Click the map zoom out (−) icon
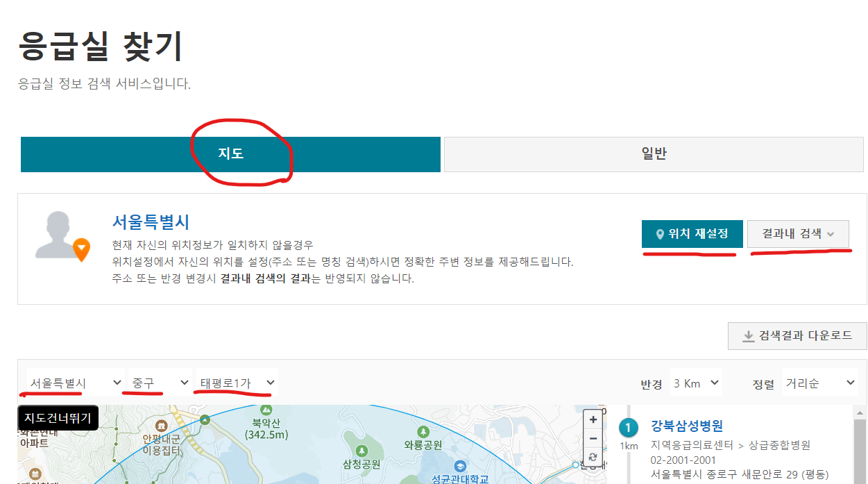 (593, 439)
